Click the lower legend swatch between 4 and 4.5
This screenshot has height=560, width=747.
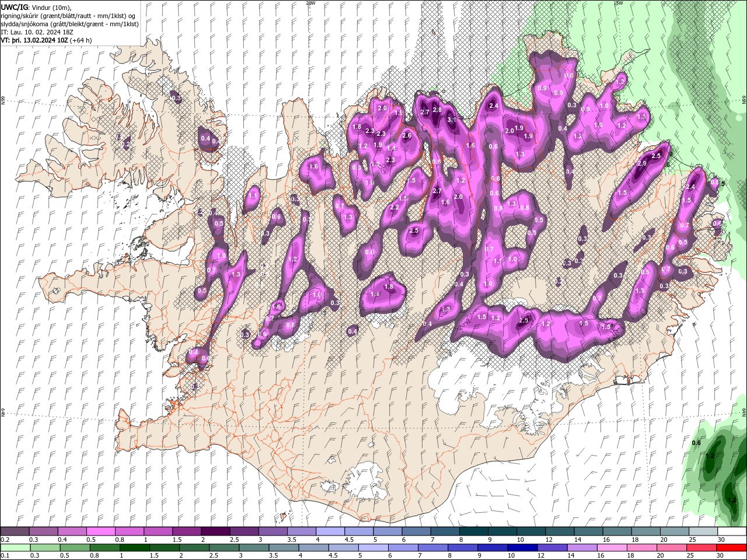313,548
